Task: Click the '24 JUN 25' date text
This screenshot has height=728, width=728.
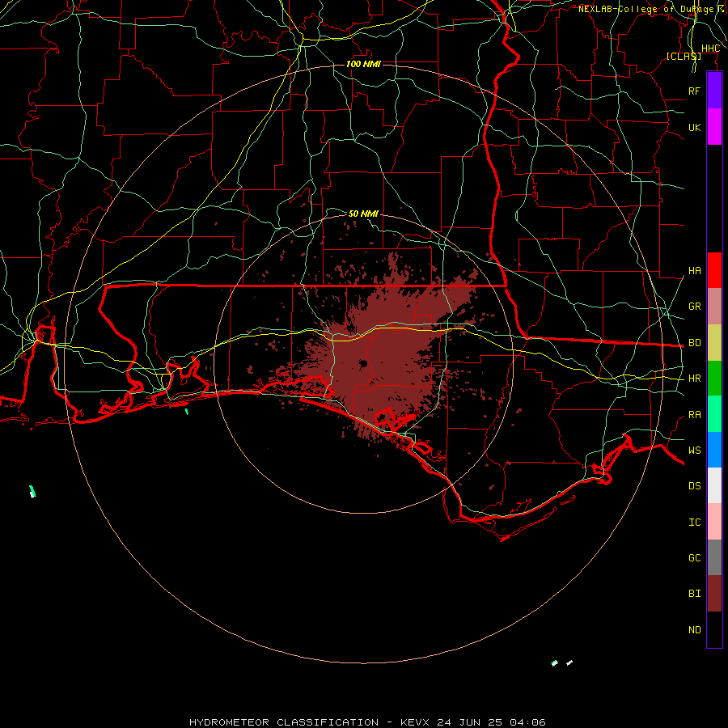Action: coord(470,722)
